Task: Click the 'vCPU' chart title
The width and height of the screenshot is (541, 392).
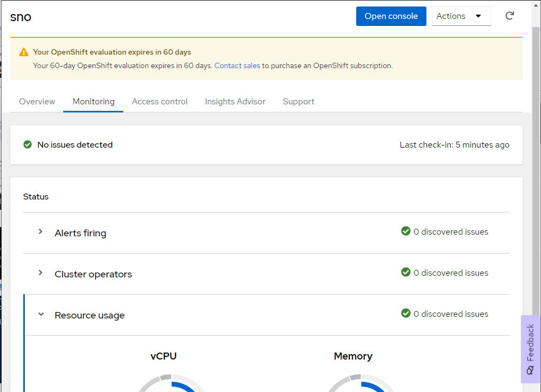Action: click(164, 356)
